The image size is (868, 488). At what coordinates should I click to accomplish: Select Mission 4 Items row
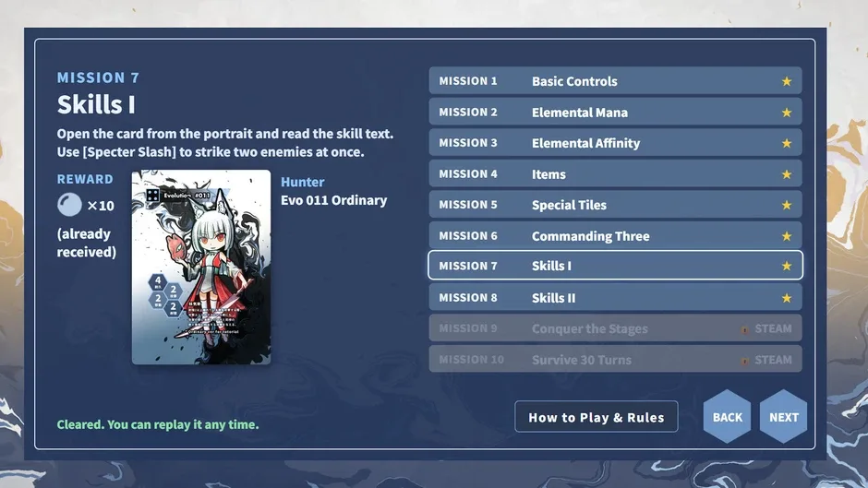tap(615, 173)
